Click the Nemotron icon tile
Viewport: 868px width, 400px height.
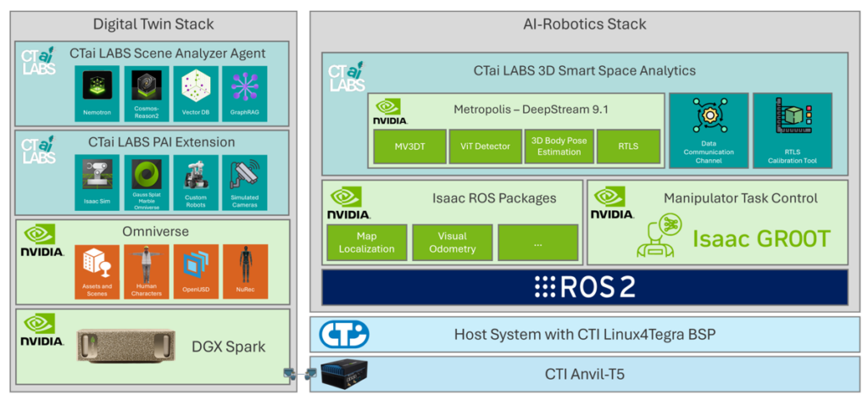click(97, 93)
